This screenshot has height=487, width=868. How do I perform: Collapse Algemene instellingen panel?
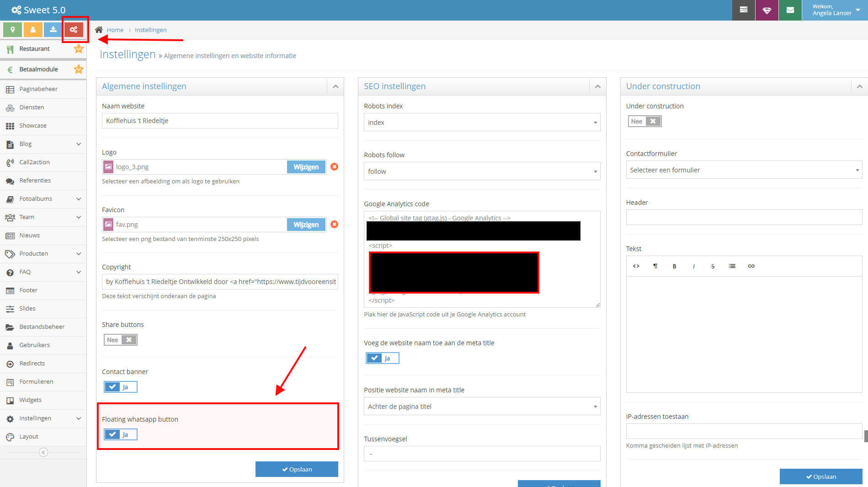click(x=335, y=86)
